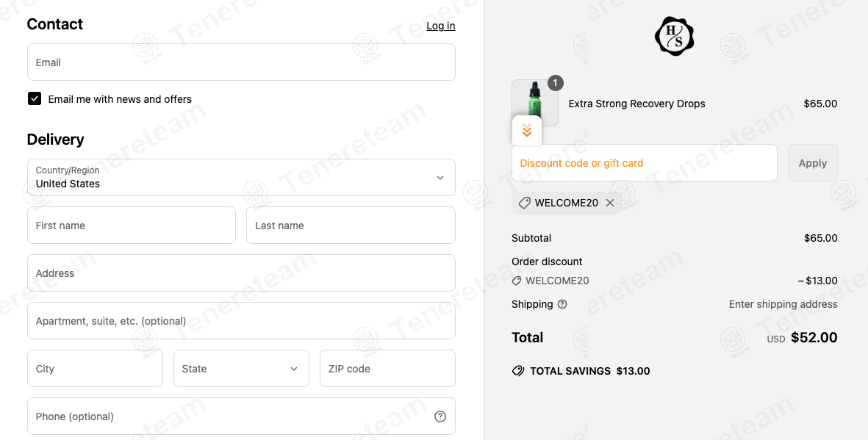Click the order discount WELCOME20 tag icon
This screenshot has width=868, height=440.
click(517, 281)
